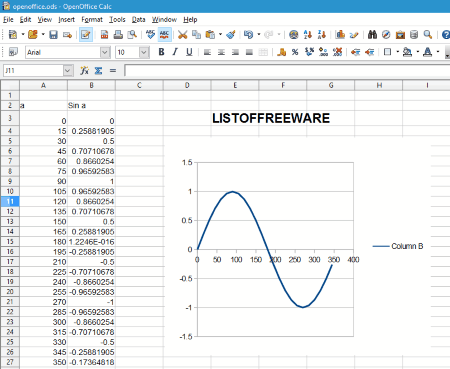This screenshot has width=450, height=369.
Task: Cut selection with the scissors icon
Action: click(x=182, y=34)
